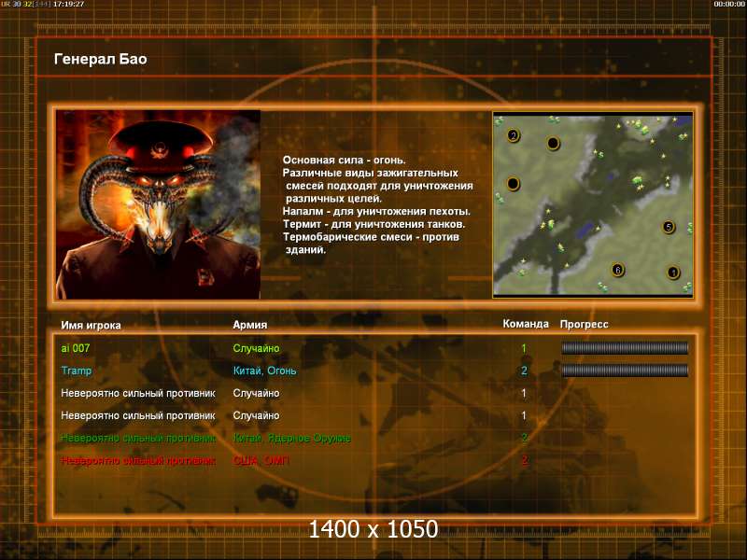The height and width of the screenshot is (560, 747).
Task: Select start position marker 6 on minimap
Action: pos(618,270)
